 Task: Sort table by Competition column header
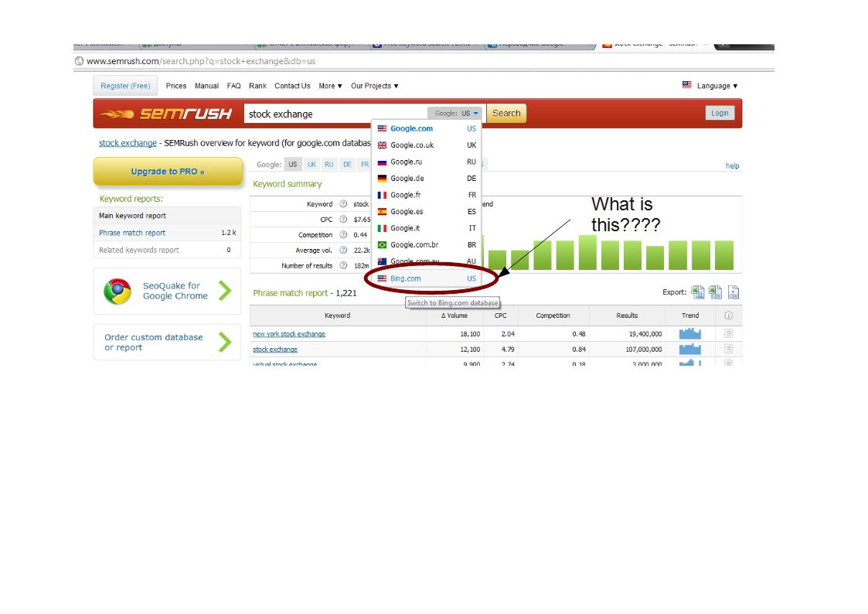553,316
